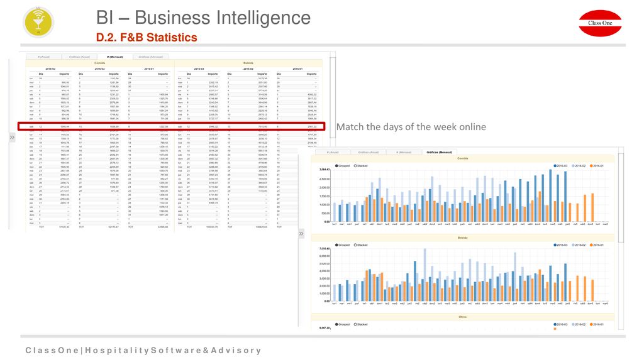The image size is (644, 362).
Task: Open the Gráficas (Mensual) tab in chart view
Action: (x=439, y=152)
